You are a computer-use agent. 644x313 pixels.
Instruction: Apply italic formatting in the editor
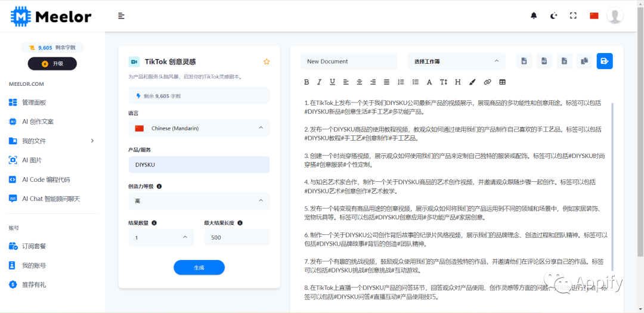click(x=319, y=82)
